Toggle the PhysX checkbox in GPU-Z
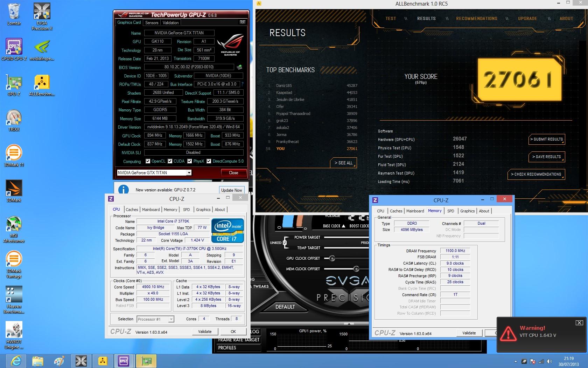This screenshot has height=368, width=588. 190,161
